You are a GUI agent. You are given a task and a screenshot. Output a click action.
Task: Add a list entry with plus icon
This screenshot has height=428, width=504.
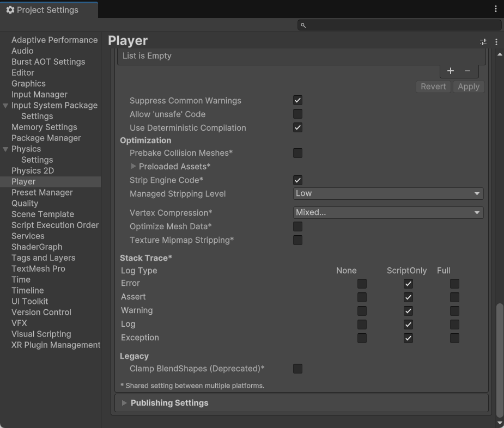[450, 71]
